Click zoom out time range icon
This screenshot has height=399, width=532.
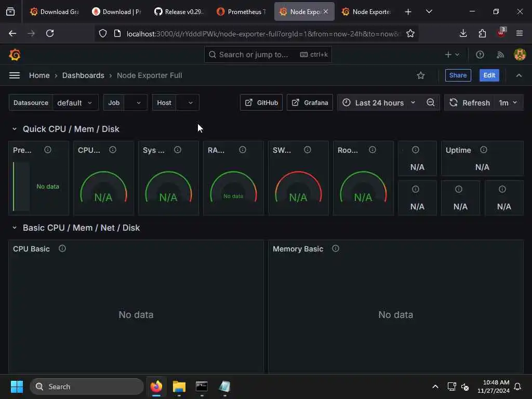click(x=431, y=102)
